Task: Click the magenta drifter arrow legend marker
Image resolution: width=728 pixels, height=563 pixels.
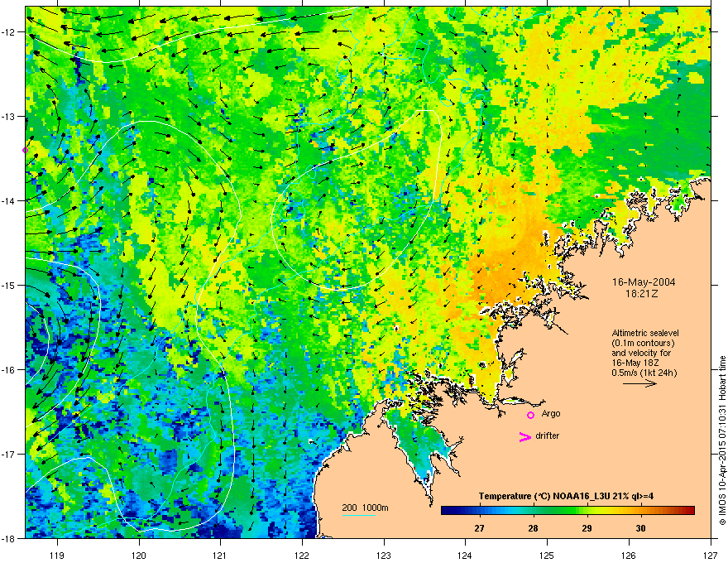Action: click(524, 436)
